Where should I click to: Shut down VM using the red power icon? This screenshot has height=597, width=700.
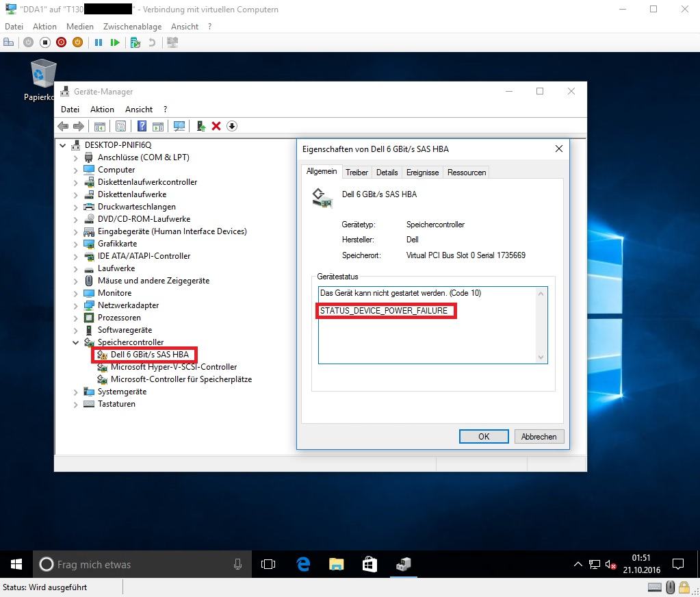(x=62, y=42)
